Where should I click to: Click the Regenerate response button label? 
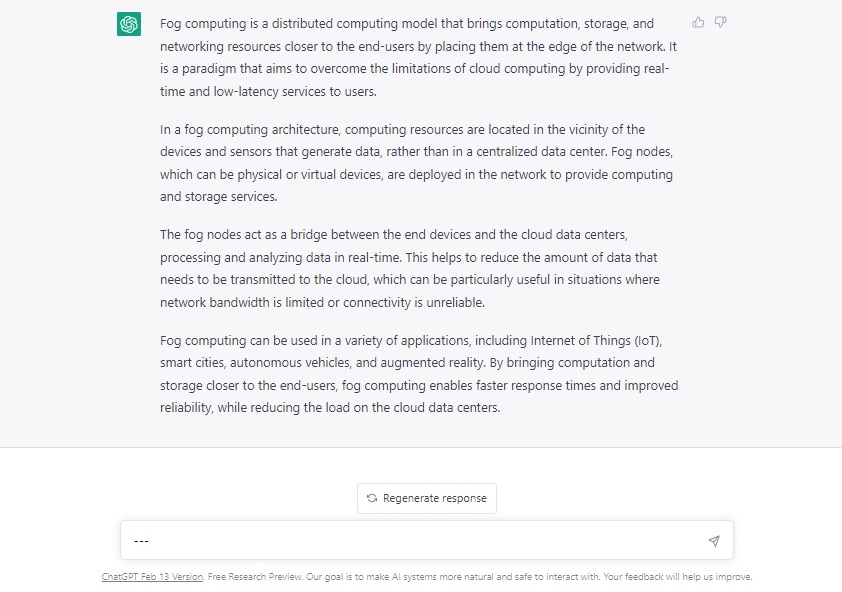click(434, 498)
